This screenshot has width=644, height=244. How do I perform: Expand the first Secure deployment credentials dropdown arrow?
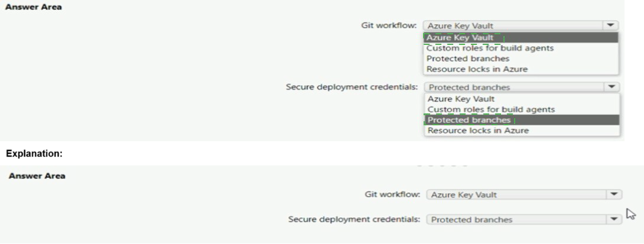click(612, 87)
